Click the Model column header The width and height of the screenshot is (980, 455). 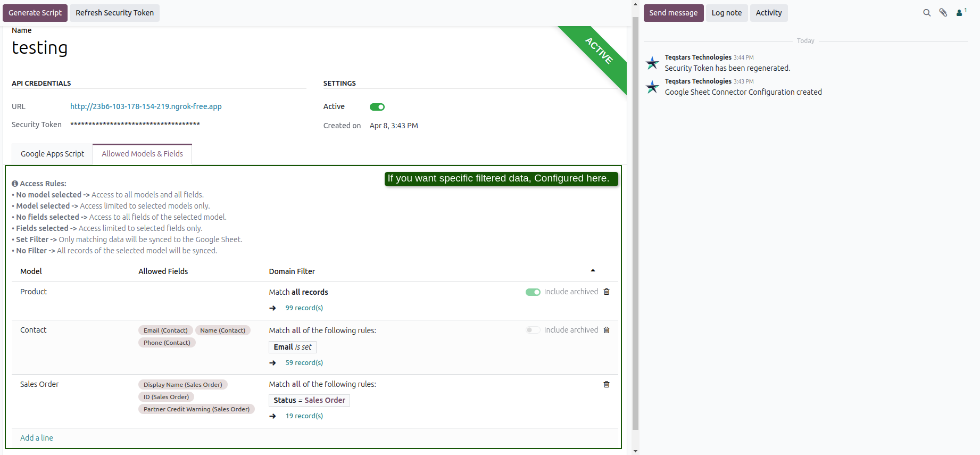coord(31,271)
